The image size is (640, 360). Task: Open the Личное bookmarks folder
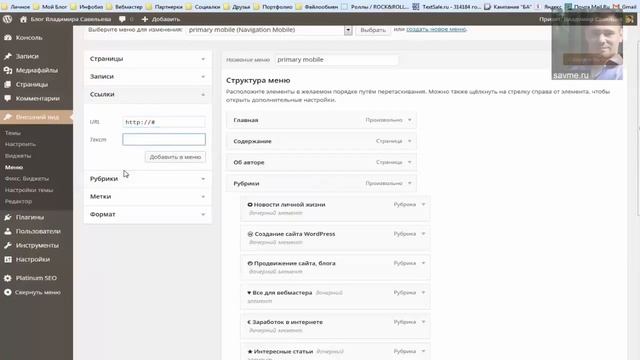pyautogui.click(x=16, y=7)
